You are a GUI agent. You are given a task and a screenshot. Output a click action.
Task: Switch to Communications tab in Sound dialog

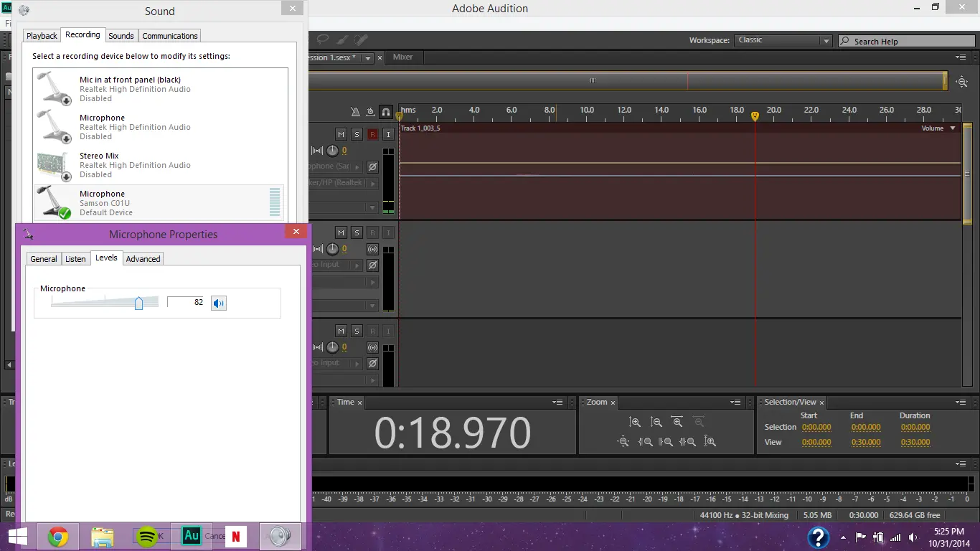coord(170,36)
